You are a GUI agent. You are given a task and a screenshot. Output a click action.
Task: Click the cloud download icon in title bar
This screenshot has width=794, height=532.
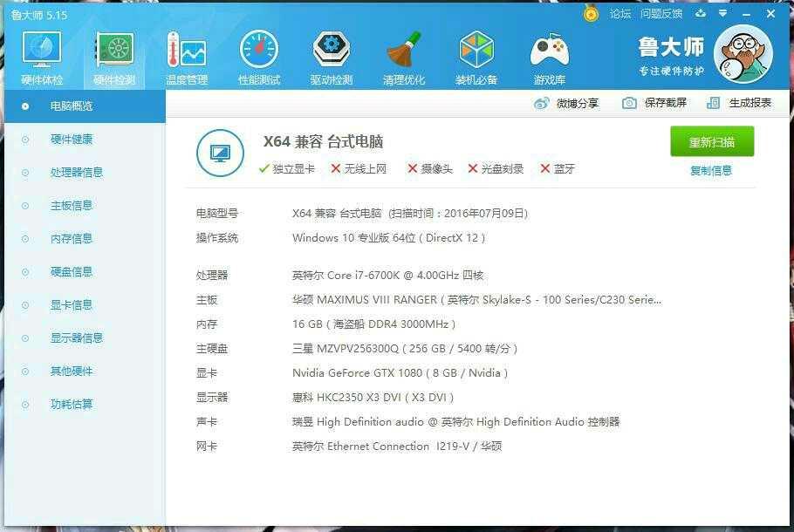pyautogui.click(x=701, y=13)
